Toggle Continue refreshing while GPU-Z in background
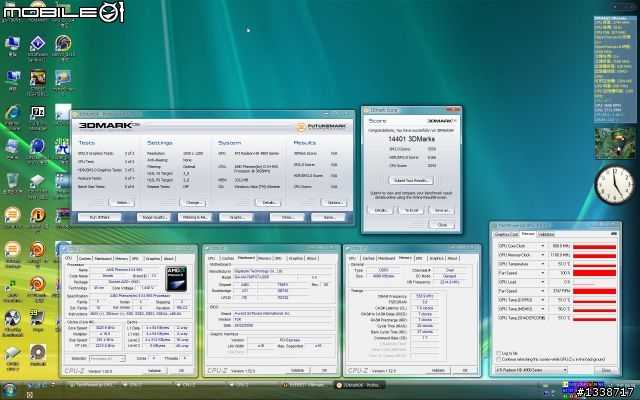The width and height of the screenshot is (640, 400). coord(500,360)
